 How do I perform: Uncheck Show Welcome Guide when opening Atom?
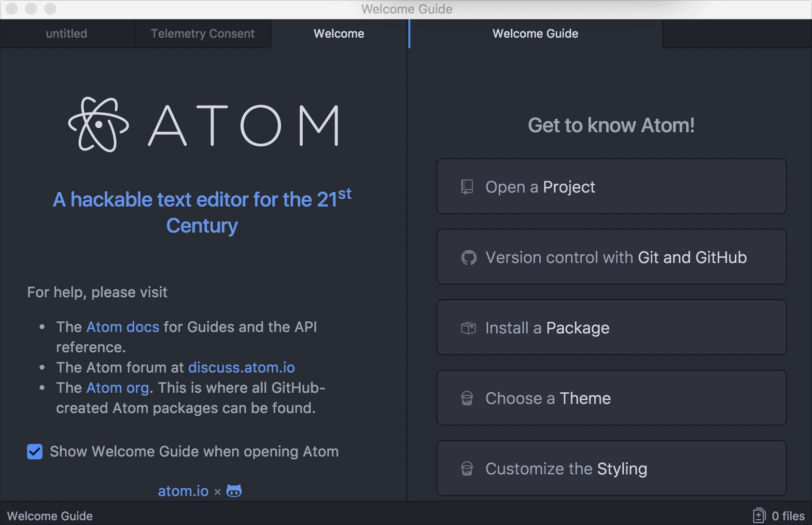(x=35, y=452)
